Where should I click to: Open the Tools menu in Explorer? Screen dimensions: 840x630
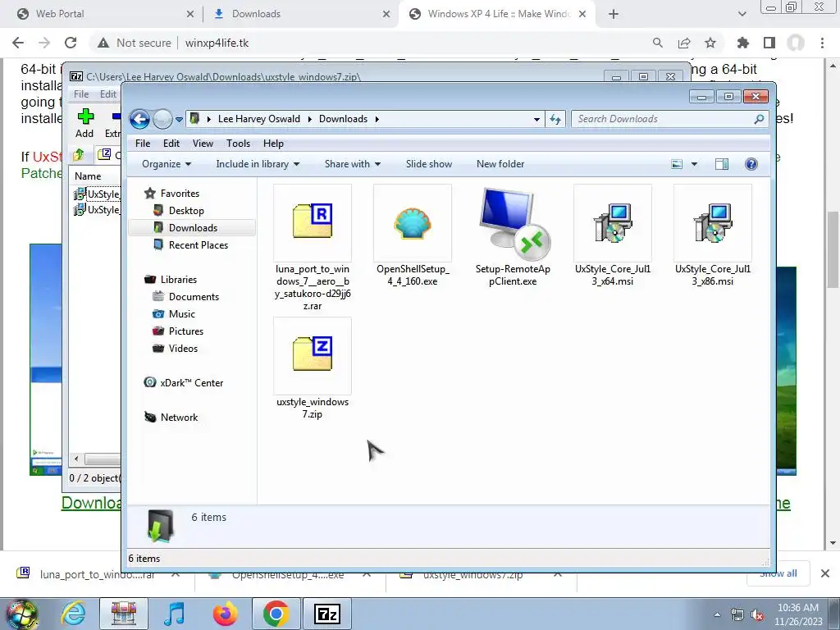point(238,144)
